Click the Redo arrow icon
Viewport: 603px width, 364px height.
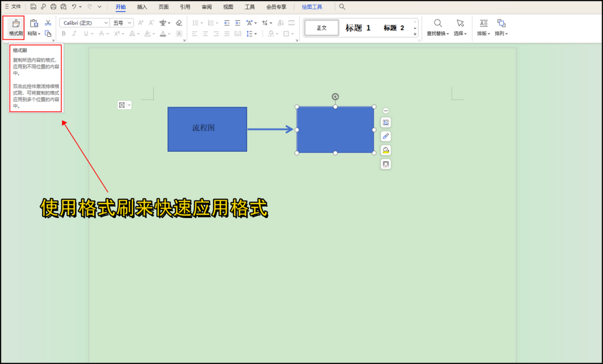(89, 7)
